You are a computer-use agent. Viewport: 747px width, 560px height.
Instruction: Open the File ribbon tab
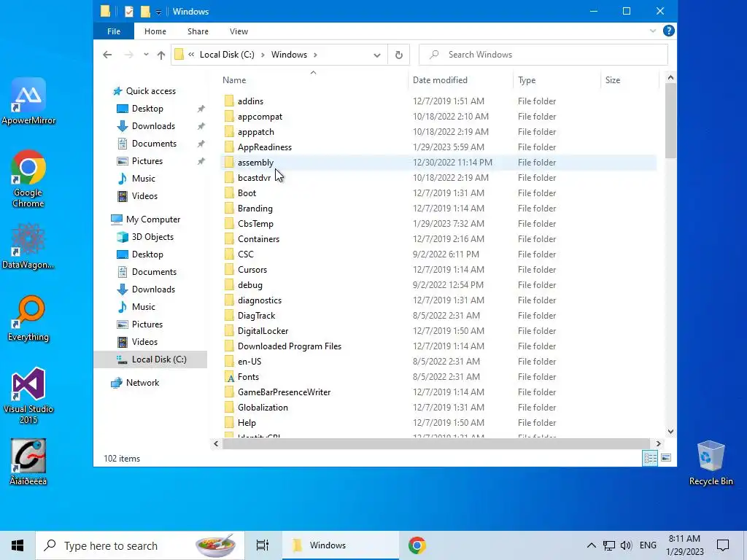click(113, 31)
